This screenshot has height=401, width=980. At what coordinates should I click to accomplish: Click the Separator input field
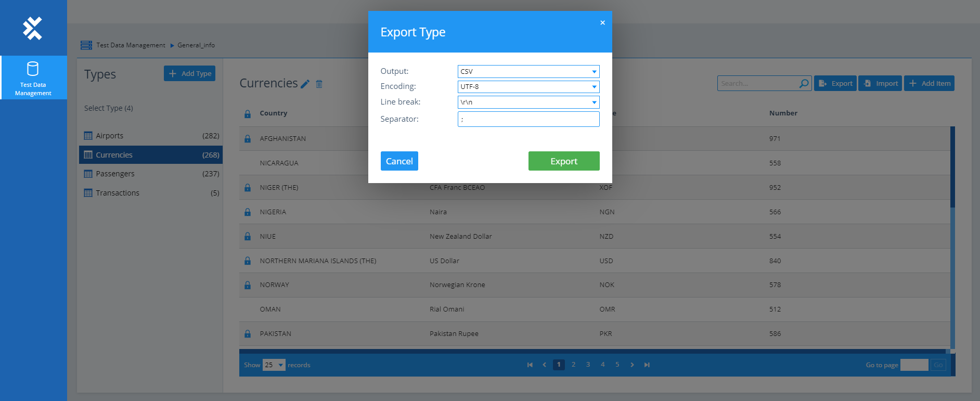click(528, 119)
